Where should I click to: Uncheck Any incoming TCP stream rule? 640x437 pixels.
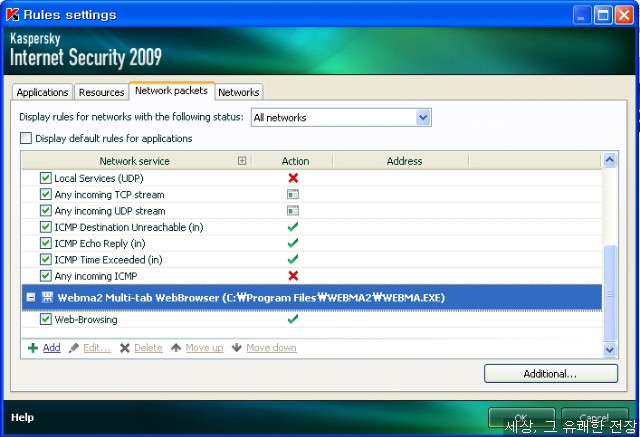(46, 194)
